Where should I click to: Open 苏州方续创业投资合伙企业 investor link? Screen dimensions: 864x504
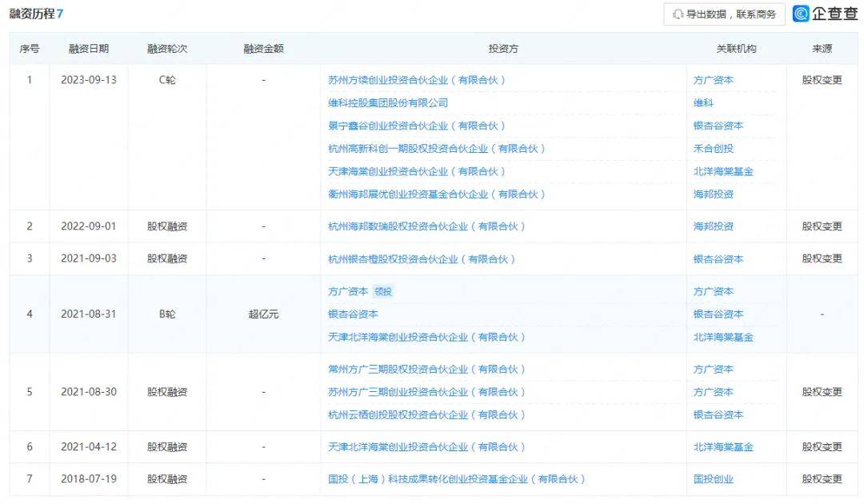point(417,80)
